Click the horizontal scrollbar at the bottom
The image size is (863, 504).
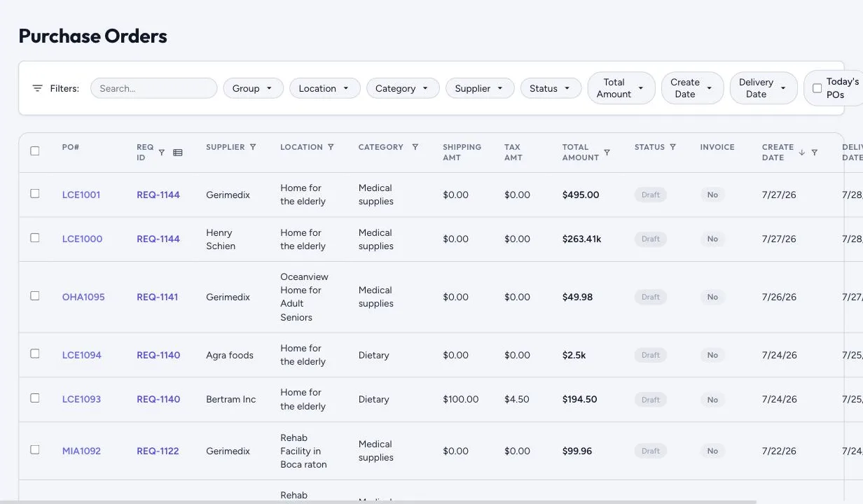point(378,501)
